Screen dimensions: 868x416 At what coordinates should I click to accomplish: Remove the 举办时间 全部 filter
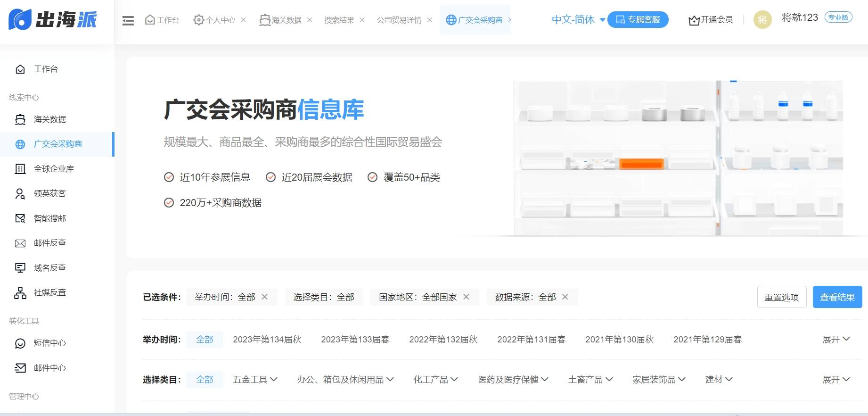point(265,297)
